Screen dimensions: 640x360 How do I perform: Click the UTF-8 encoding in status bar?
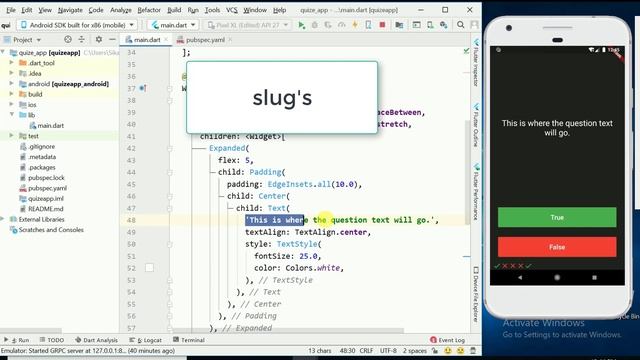pyautogui.click(x=388, y=351)
